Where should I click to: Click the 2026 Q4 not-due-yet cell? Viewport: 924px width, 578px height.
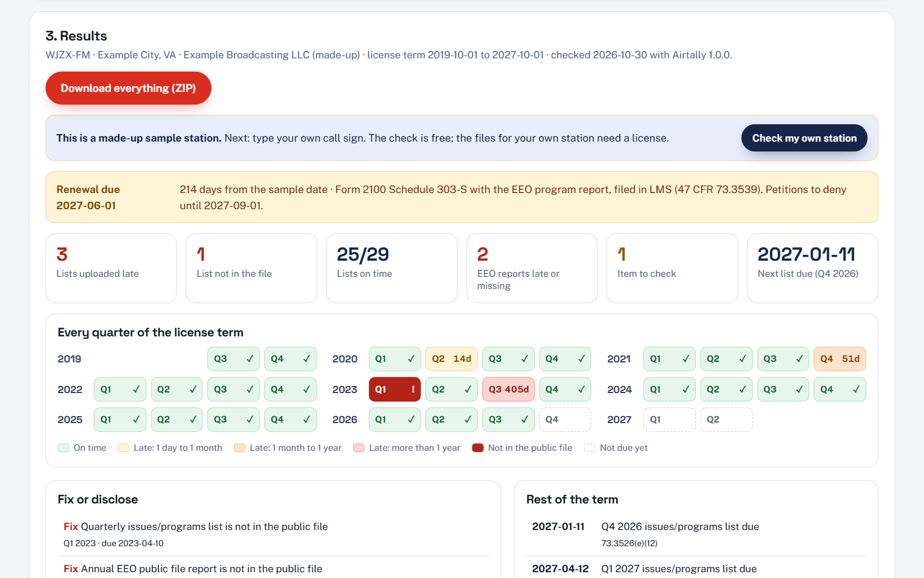[x=565, y=420]
